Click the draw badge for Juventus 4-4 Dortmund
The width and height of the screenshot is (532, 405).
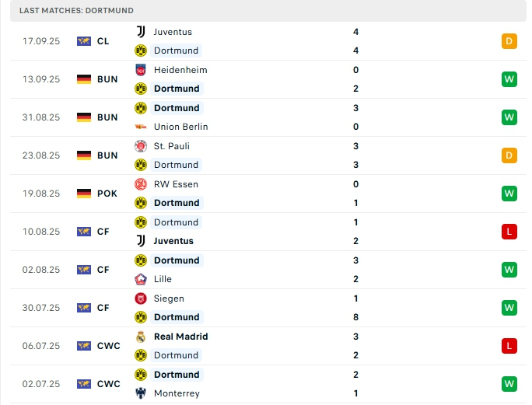[509, 41]
